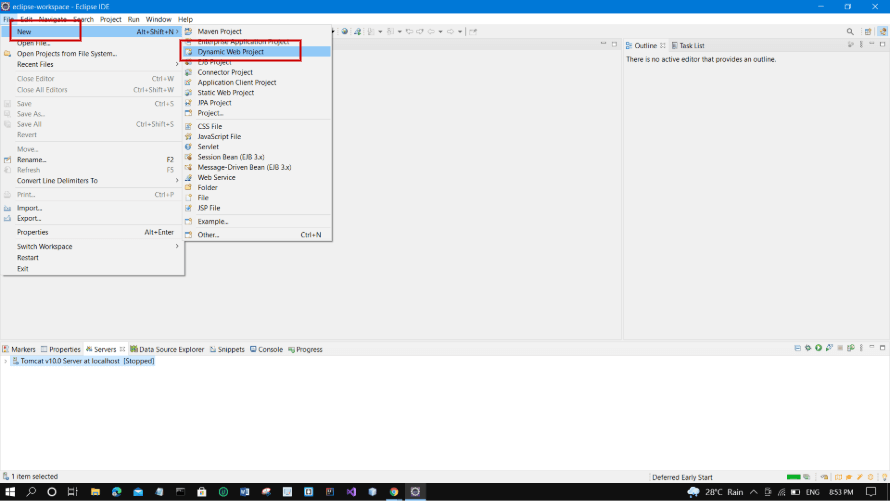Create a new JSP File

256,208
